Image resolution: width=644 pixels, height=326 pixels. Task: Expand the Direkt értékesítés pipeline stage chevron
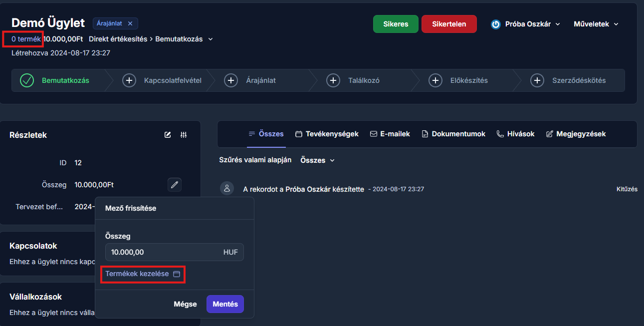211,39
